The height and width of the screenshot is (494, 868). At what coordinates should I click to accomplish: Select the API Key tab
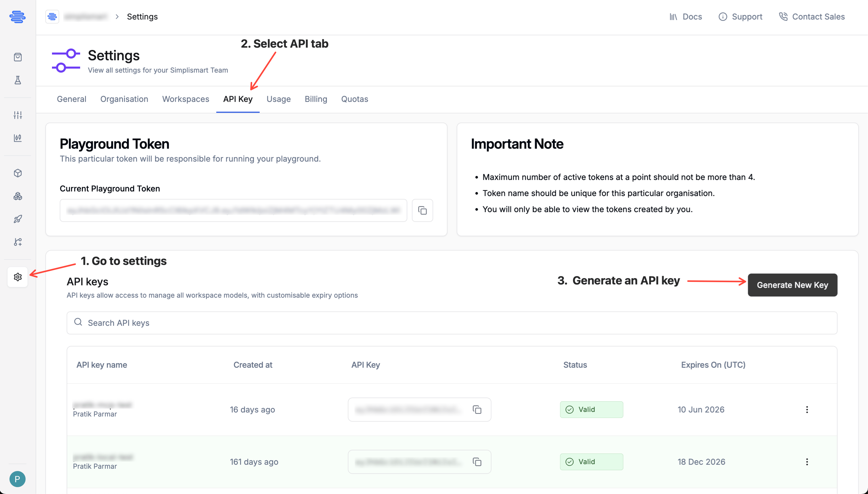[x=238, y=99]
